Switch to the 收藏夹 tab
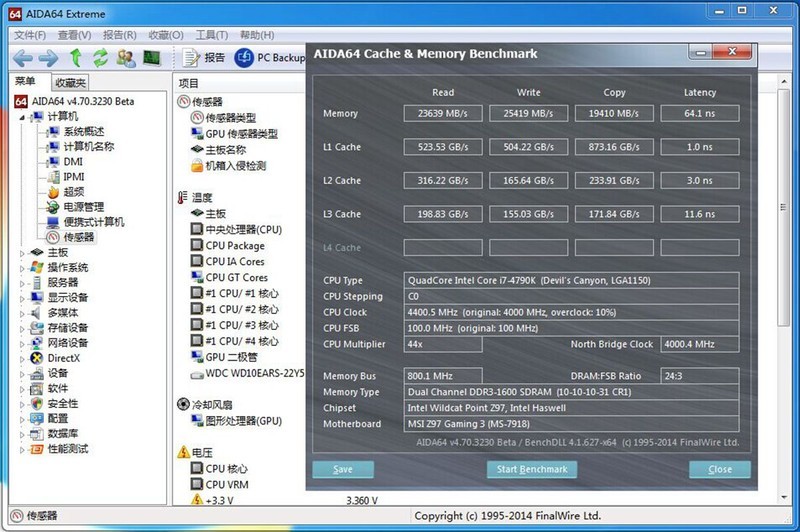 [x=70, y=83]
